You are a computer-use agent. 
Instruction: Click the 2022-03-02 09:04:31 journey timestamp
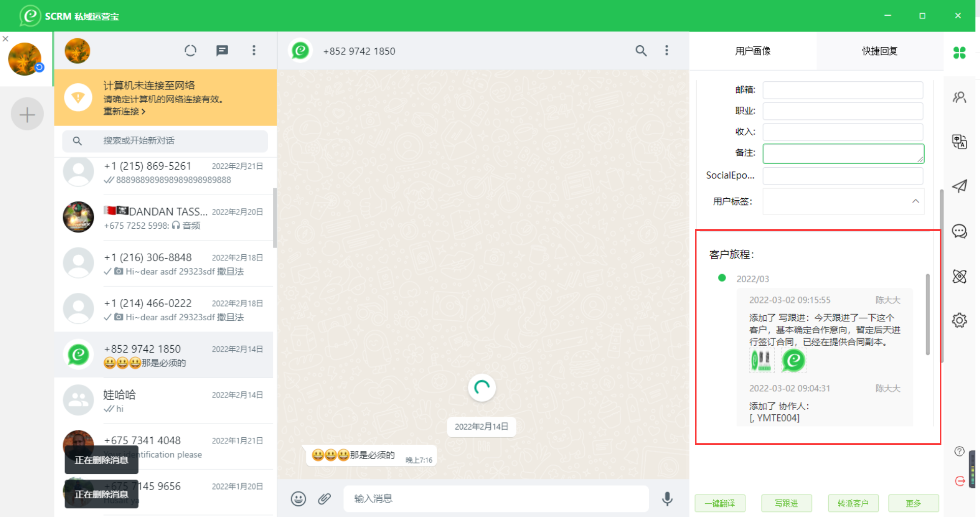click(x=790, y=389)
